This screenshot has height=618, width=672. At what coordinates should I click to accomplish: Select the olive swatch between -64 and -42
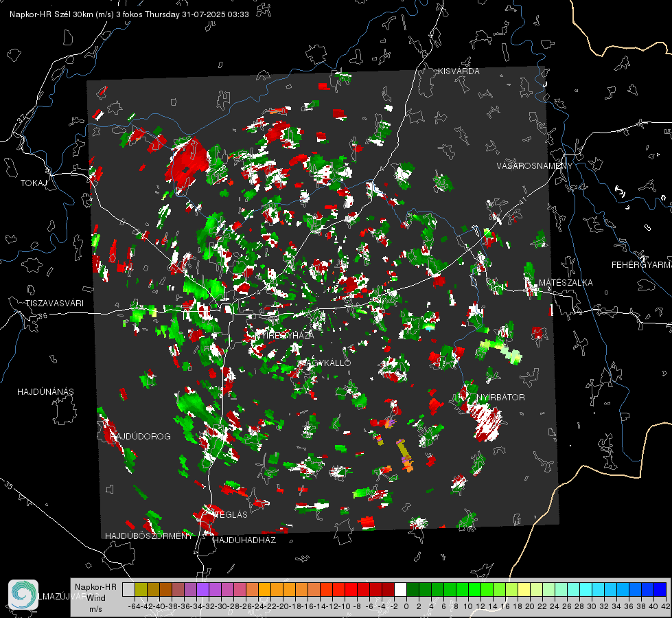coord(141,589)
